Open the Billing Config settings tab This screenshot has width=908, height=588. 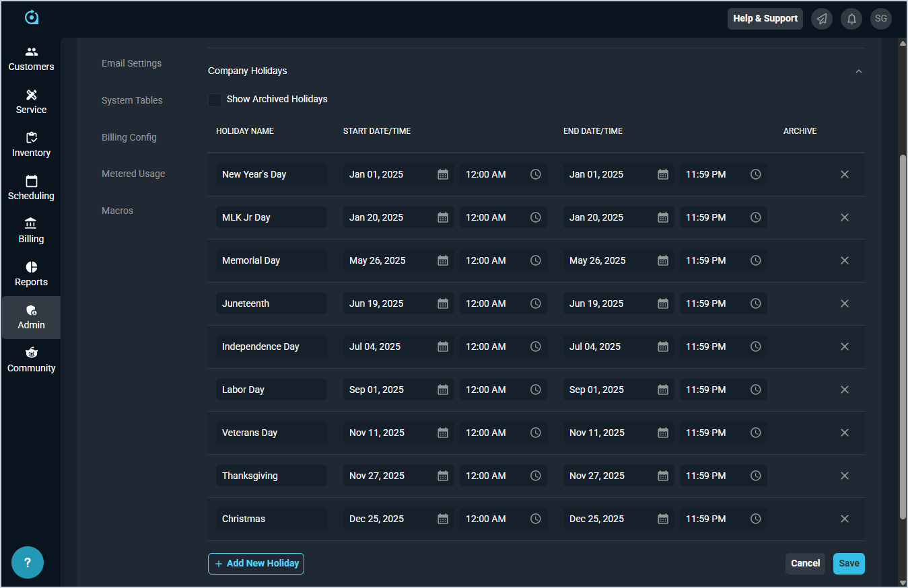(129, 137)
